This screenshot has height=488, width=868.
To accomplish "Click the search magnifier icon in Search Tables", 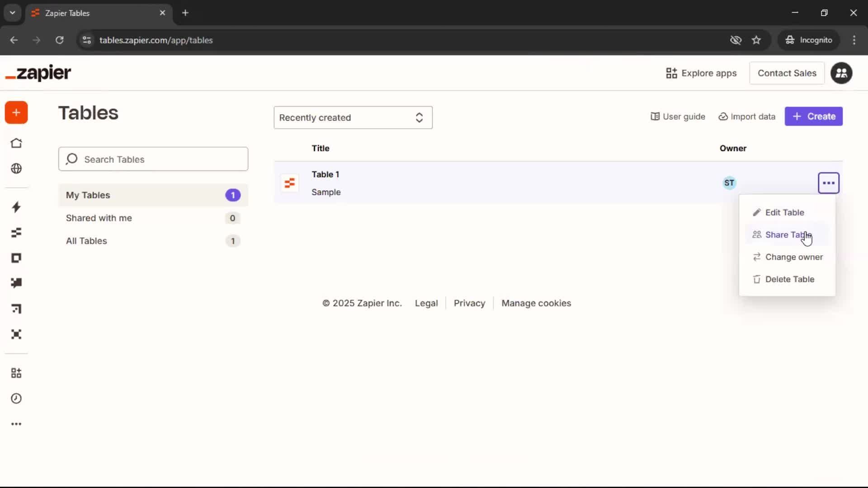I will click(71, 159).
